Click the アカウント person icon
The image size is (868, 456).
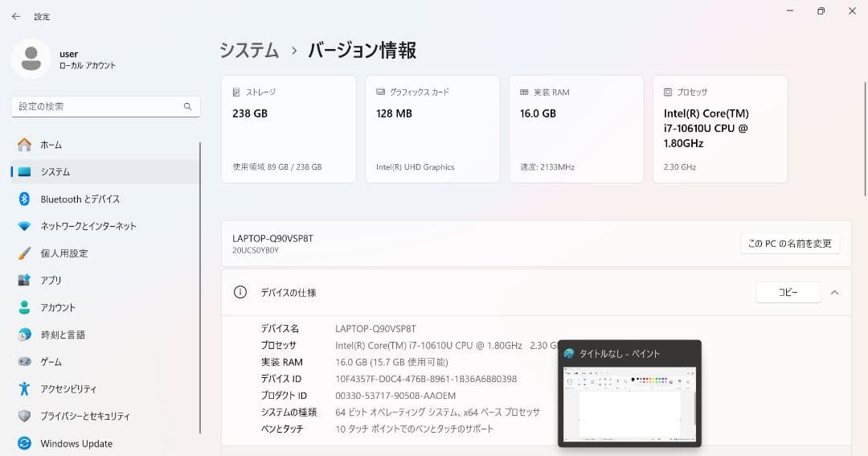[x=24, y=307]
